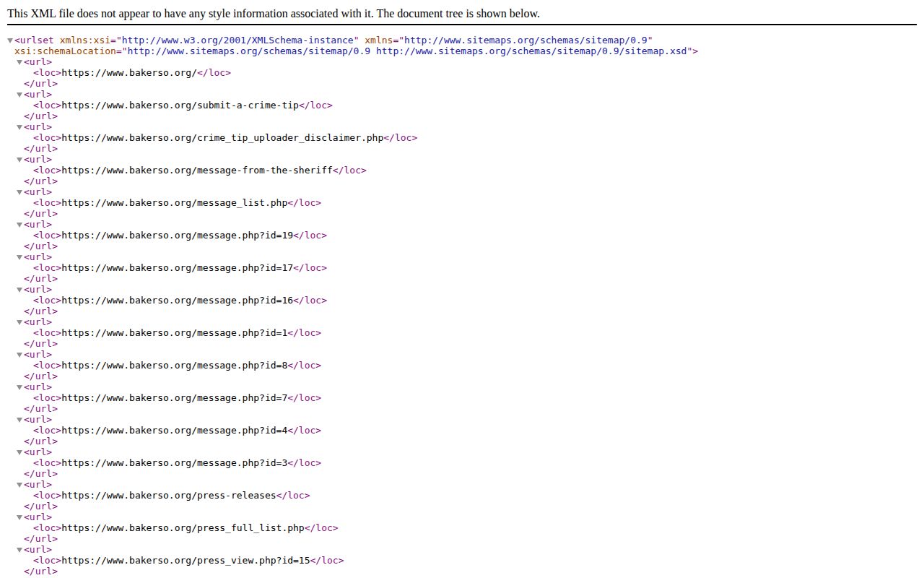Collapse url node containing message-from-the-sheriff
This screenshot has width=924, height=578.
pyautogui.click(x=20, y=160)
